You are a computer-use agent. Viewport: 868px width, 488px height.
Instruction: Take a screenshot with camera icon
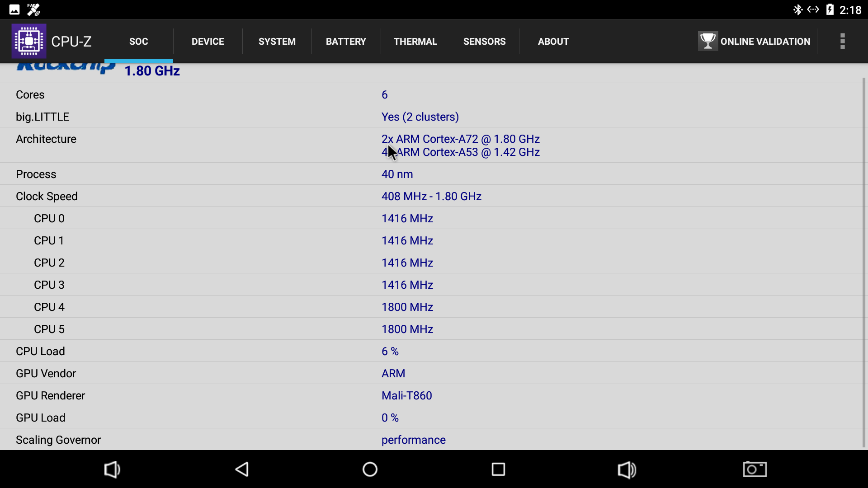(755, 469)
